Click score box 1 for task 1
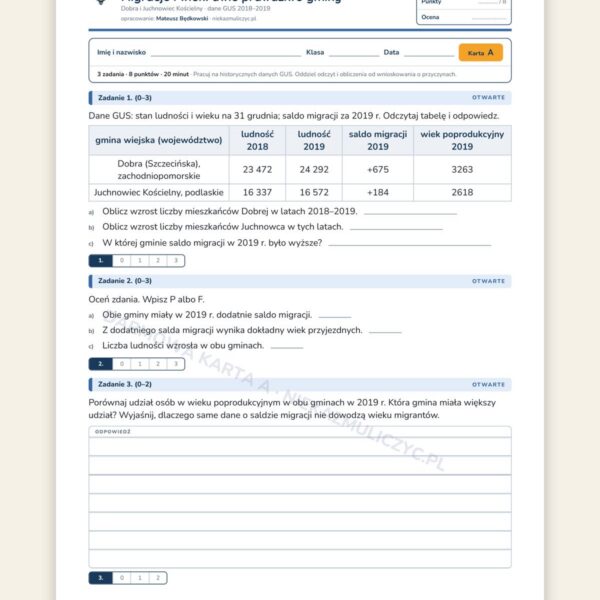Viewport: 600px width, 600px height. coord(140,261)
